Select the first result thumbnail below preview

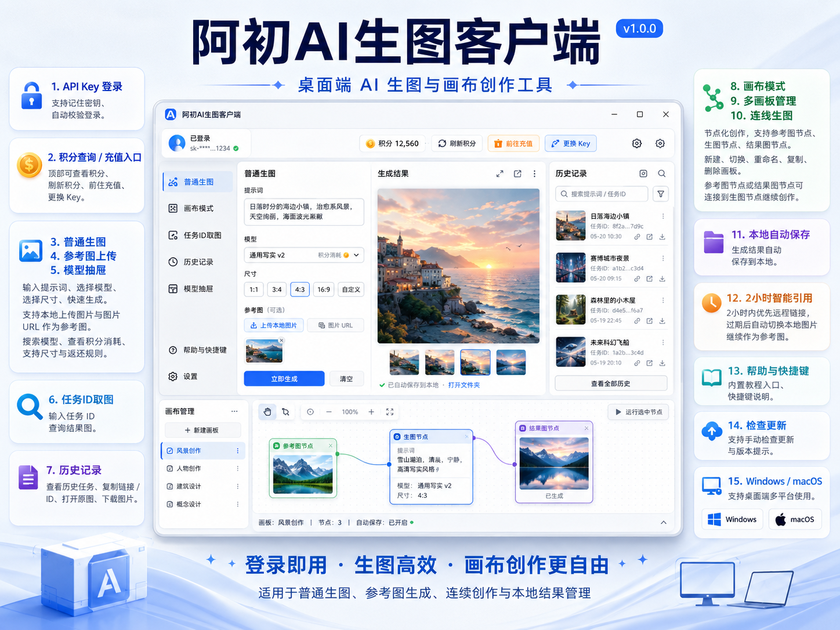404,363
